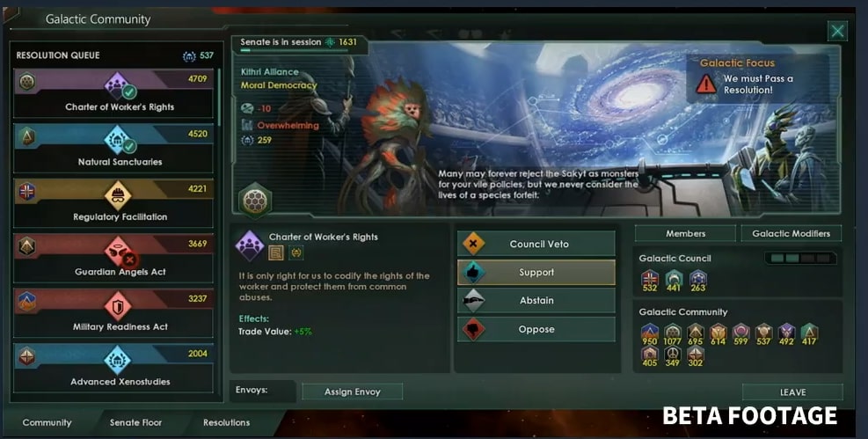Image resolution: width=868 pixels, height=439 pixels.
Task: Click the hexagonal empire emblem on banner
Action: [255, 201]
